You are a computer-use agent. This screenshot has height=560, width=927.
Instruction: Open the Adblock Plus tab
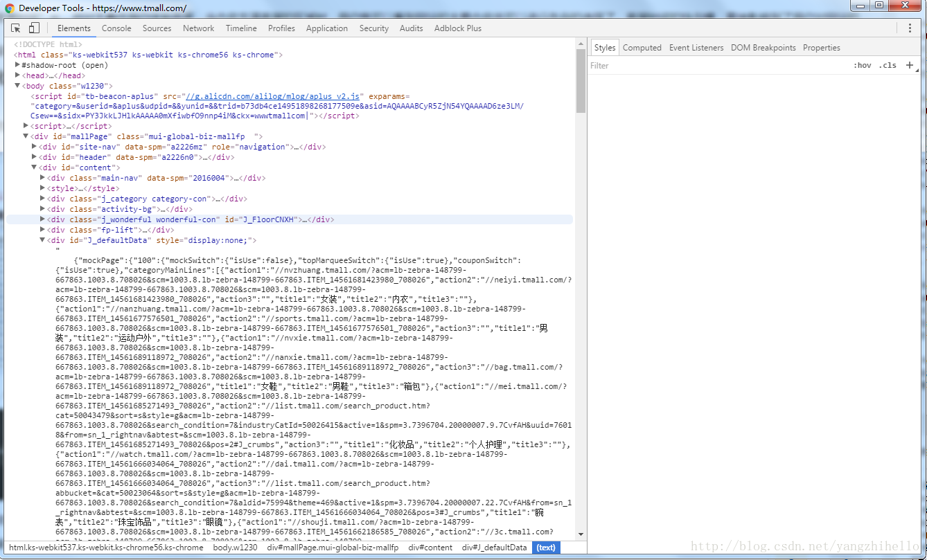[458, 28]
